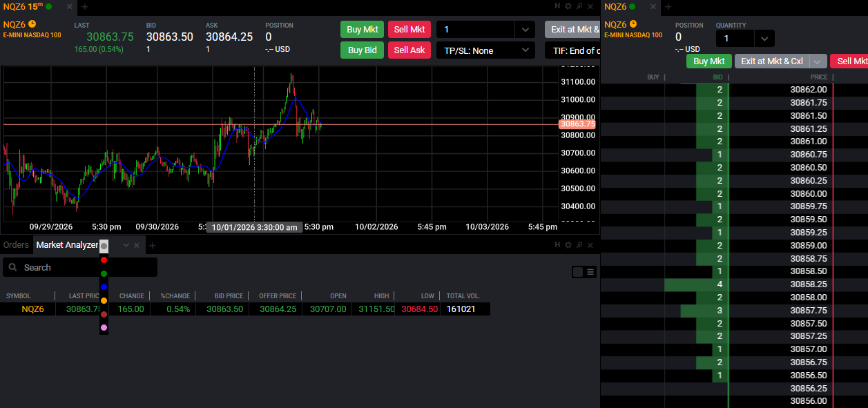This screenshot has width=868, height=408.
Task: Click the Search field in Market Analyzer
Action: (x=80, y=267)
